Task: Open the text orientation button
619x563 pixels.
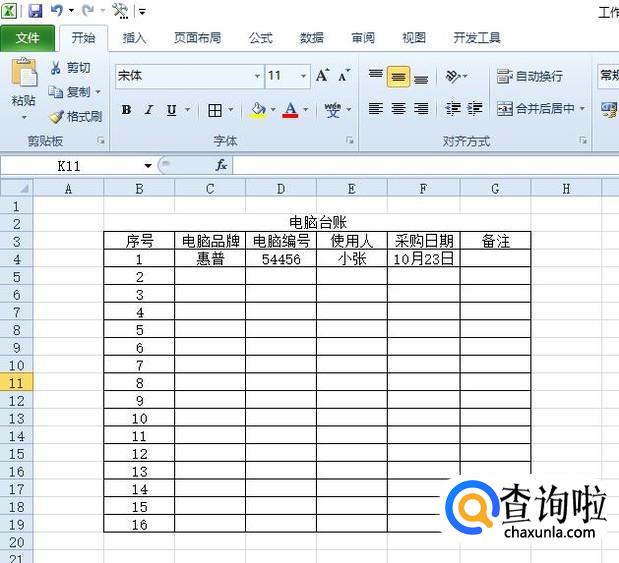Action: pyautogui.click(x=456, y=76)
